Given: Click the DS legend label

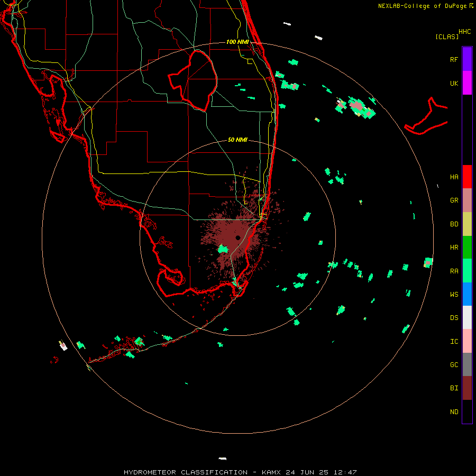Looking at the screenshot, I should pyautogui.click(x=454, y=318).
